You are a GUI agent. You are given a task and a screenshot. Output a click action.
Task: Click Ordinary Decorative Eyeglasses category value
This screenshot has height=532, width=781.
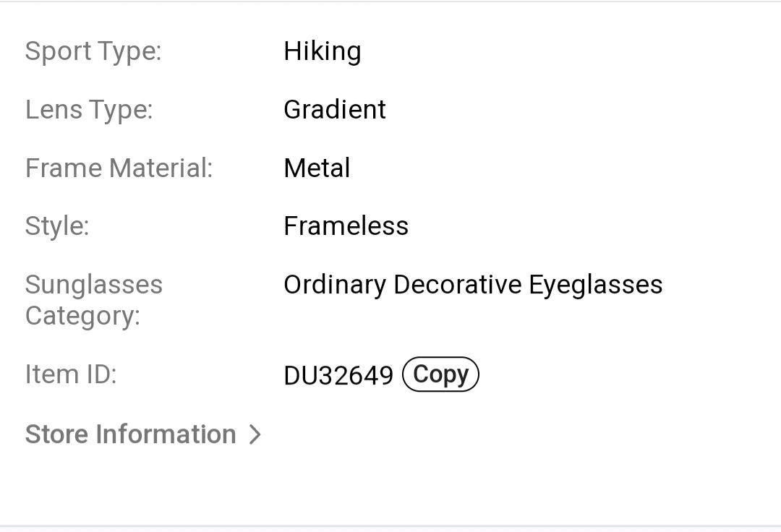[473, 284]
